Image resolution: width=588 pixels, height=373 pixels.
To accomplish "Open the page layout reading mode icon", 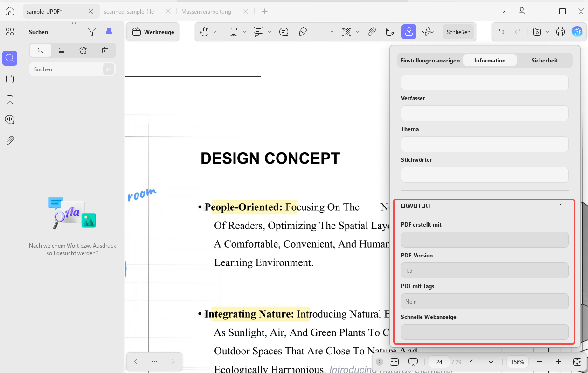I will coord(394,362).
